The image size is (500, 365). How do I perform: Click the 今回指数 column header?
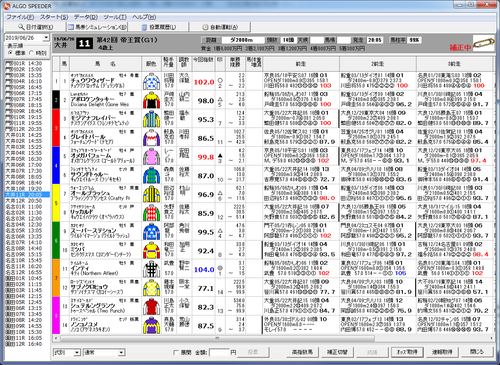click(x=203, y=64)
